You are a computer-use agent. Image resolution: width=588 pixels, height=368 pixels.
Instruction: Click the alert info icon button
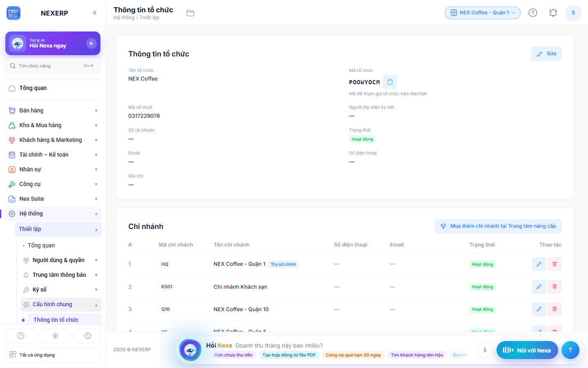pyautogui.click(x=87, y=336)
